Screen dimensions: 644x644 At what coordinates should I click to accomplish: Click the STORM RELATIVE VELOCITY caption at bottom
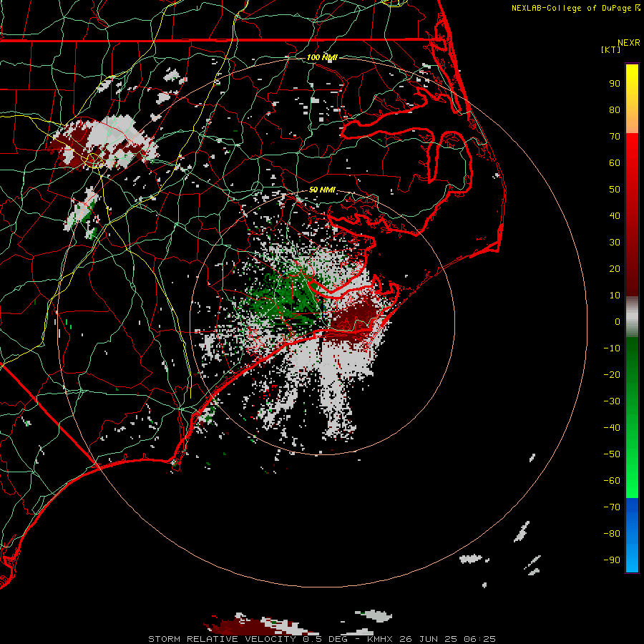pos(321,639)
